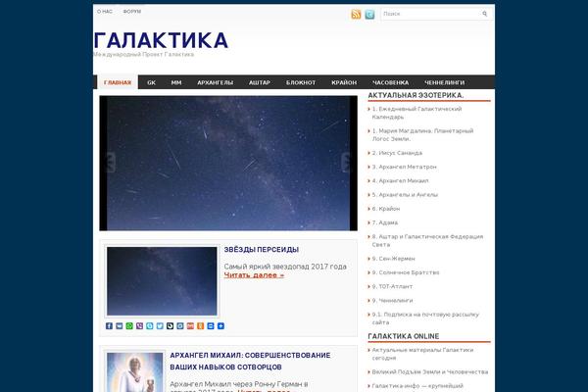This screenshot has width=588, height=392.
Task: Open 2. Иисус Сананда link
Action: click(397, 153)
